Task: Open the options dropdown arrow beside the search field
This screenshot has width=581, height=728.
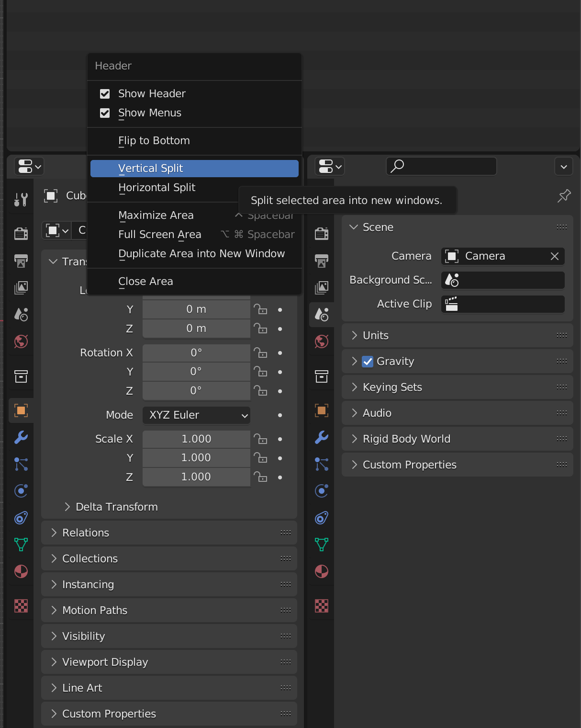Action: tap(564, 167)
